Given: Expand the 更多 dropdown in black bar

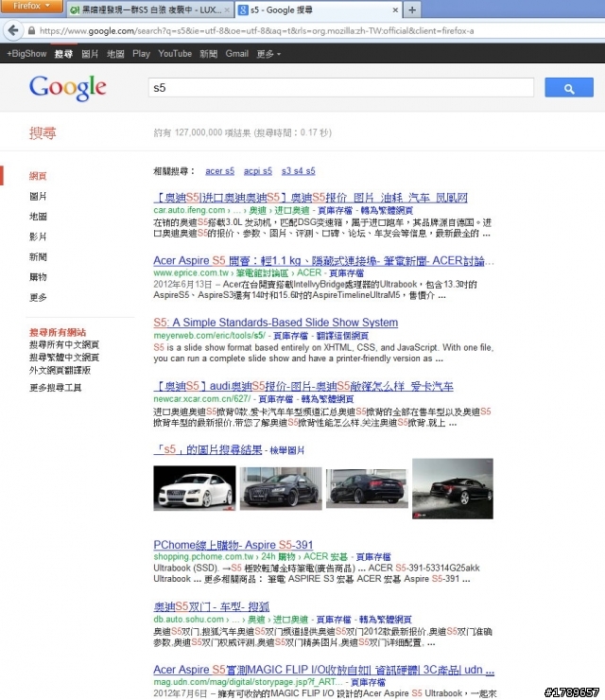Looking at the screenshot, I should pyautogui.click(x=268, y=54).
